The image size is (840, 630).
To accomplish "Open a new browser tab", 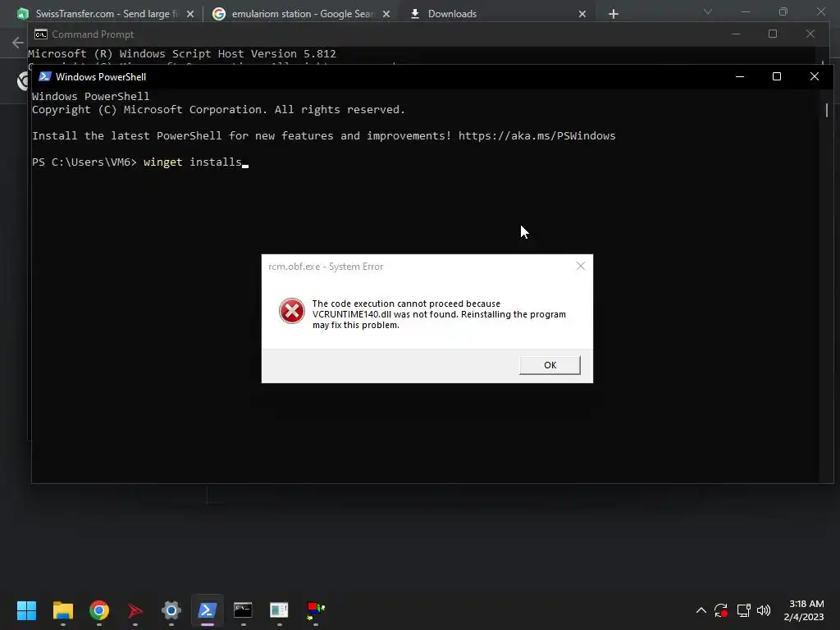I will pos(614,14).
